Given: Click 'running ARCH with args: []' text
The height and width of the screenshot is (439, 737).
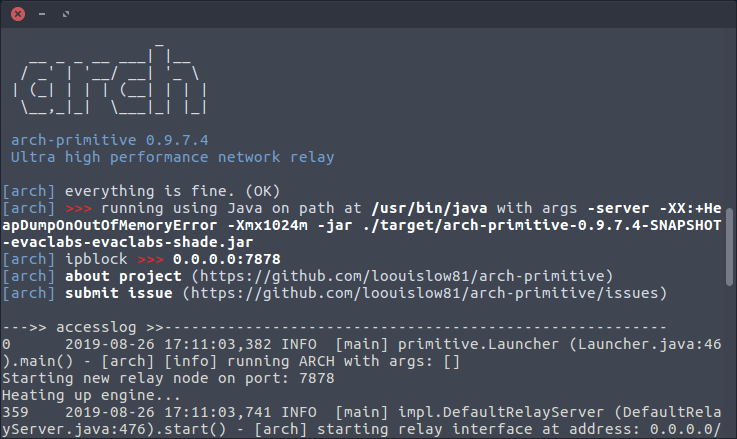Looking at the screenshot, I should point(344,361).
